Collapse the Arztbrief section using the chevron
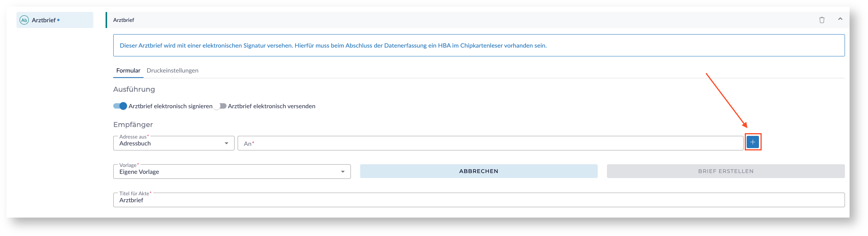 [840, 19]
